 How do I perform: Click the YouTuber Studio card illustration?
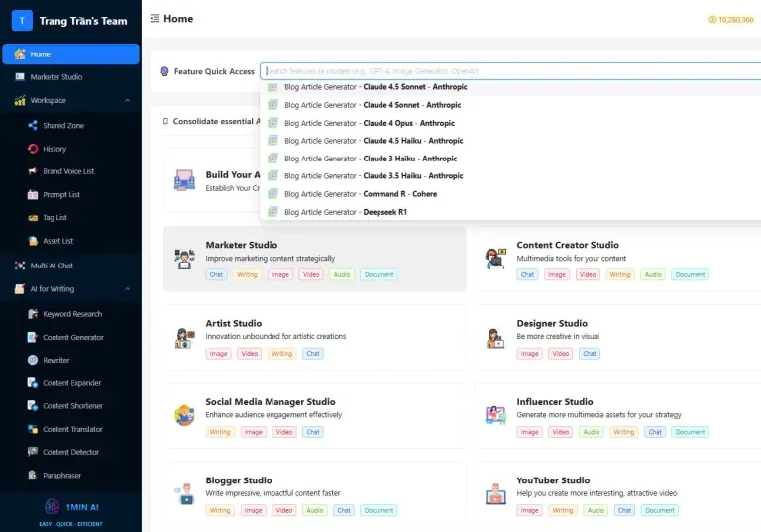(495, 494)
